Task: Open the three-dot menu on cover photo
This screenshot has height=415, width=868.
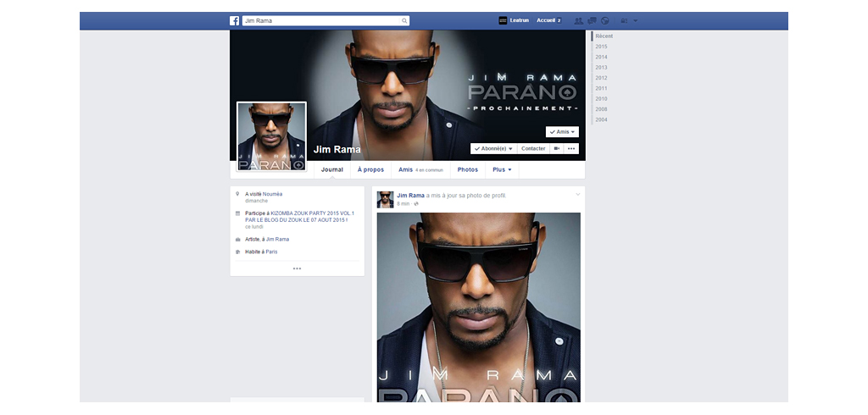Action: [x=571, y=149]
